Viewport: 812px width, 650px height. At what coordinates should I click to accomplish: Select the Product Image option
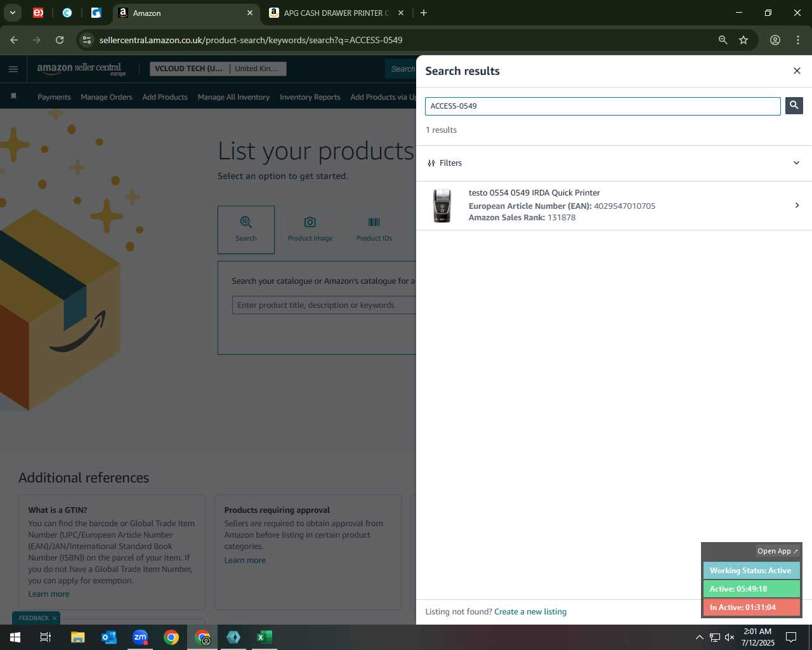pyautogui.click(x=310, y=229)
